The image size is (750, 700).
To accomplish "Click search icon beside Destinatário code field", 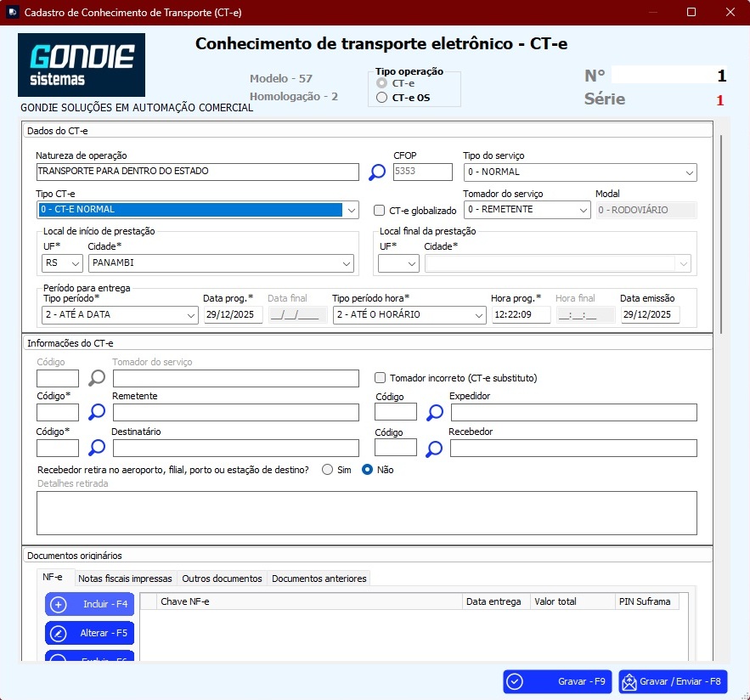I will point(97,448).
